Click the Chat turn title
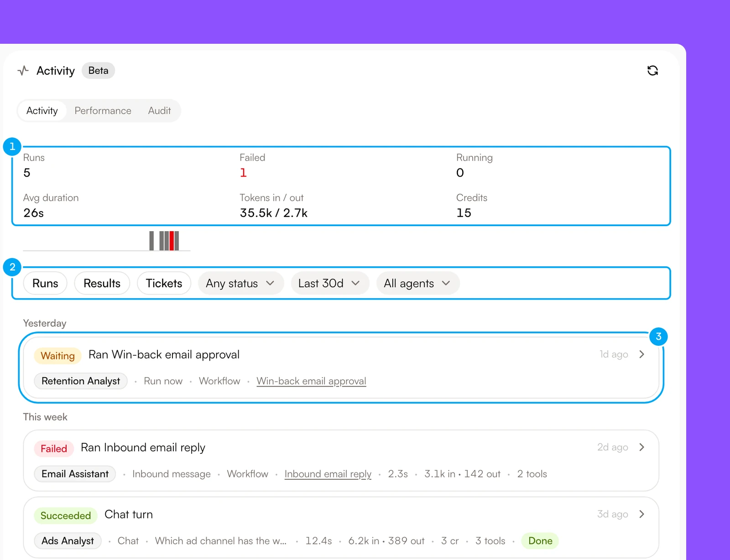Image resolution: width=730 pixels, height=560 pixels. click(129, 514)
